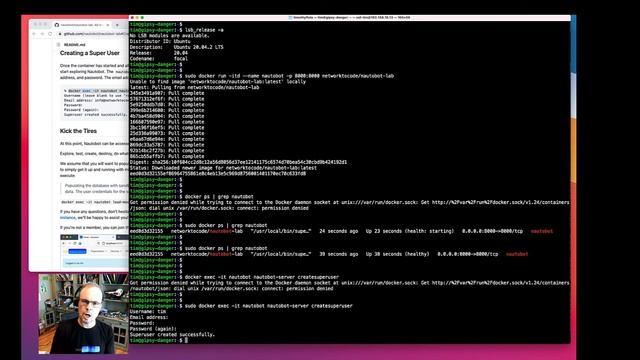The height and width of the screenshot is (360, 640).
Task: Reload the GitHub page in browser
Action: click(50, 34)
